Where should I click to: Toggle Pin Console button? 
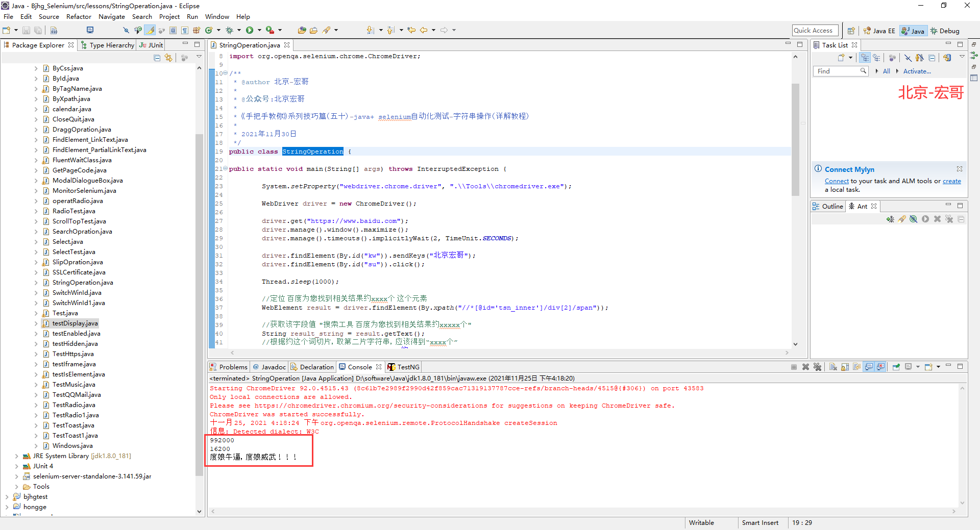click(x=896, y=367)
